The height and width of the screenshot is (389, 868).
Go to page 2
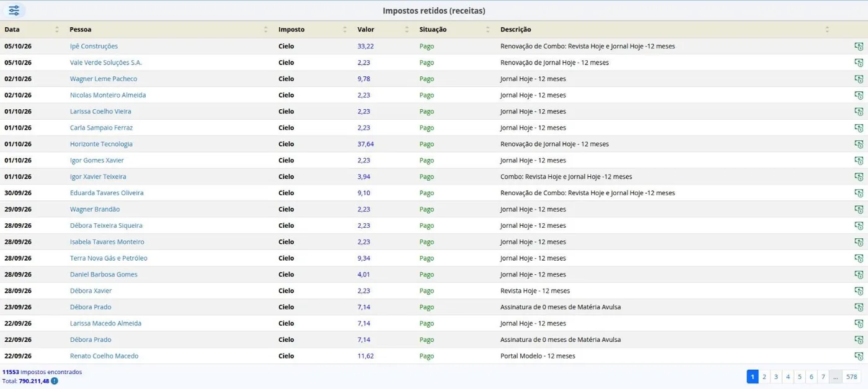(x=764, y=377)
